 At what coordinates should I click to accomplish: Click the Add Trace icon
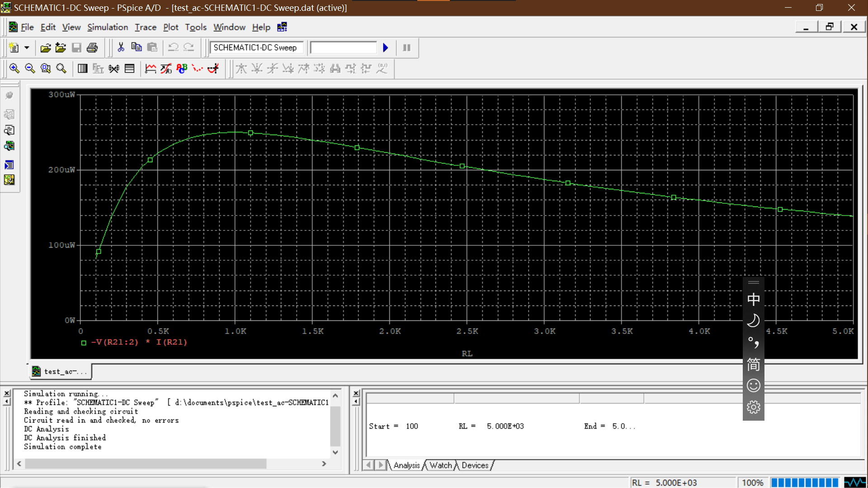coord(151,68)
